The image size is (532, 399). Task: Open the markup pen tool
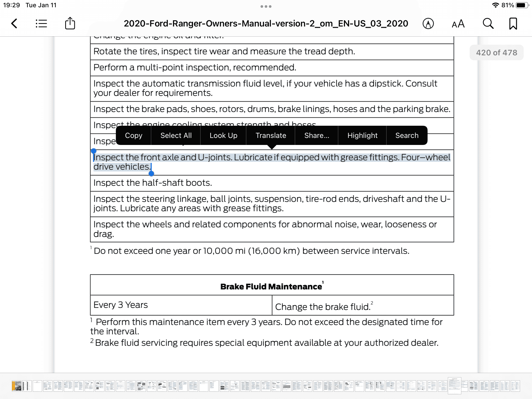point(428,24)
